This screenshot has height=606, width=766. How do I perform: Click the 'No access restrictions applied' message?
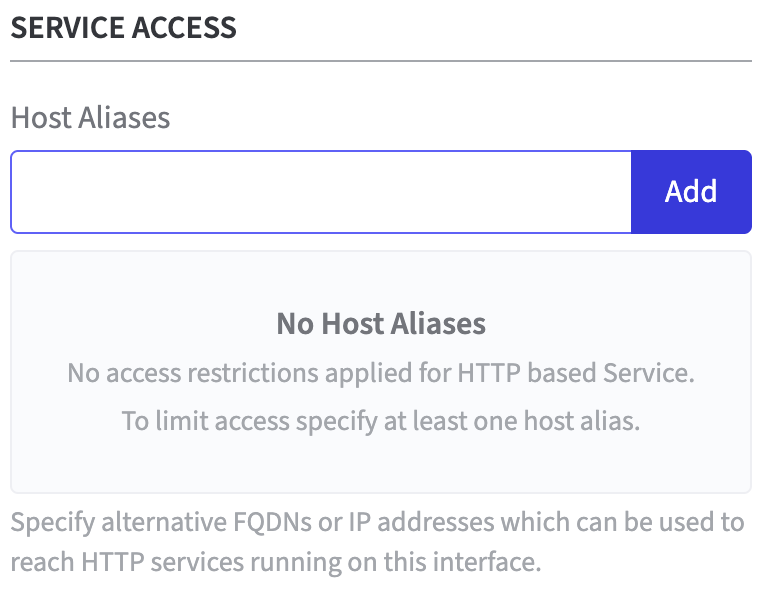click(x=381, y=374)
